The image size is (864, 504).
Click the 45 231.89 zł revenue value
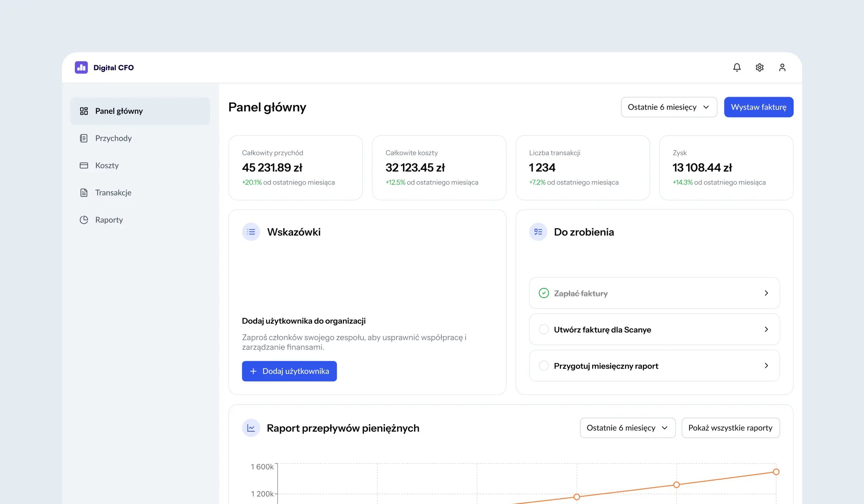coord(272,168)
